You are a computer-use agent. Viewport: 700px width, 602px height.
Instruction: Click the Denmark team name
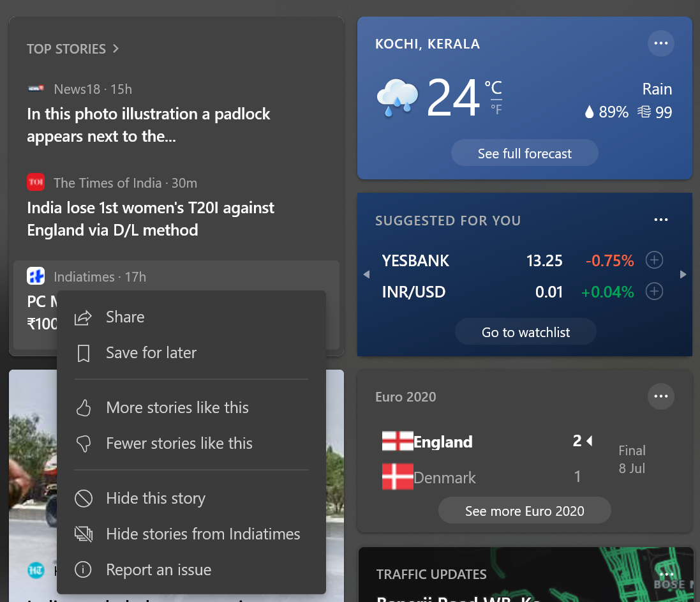click(445, 478)
